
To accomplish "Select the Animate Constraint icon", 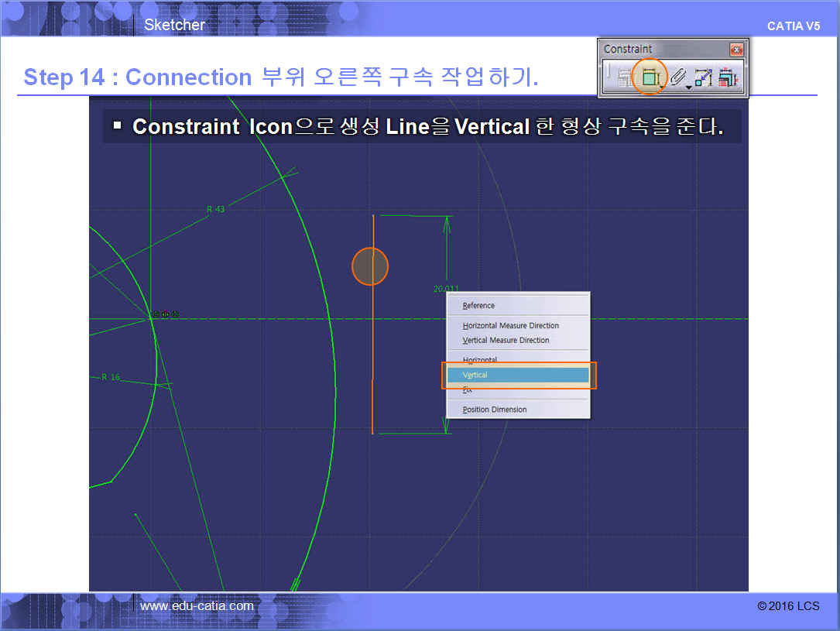I will [x=703, y=77].
